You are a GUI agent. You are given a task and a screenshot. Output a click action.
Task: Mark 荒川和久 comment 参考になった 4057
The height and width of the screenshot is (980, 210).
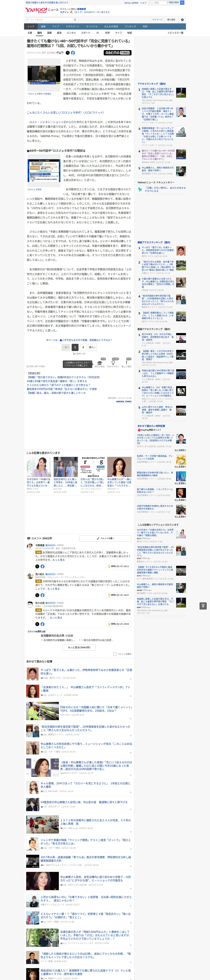click(119, 595)
